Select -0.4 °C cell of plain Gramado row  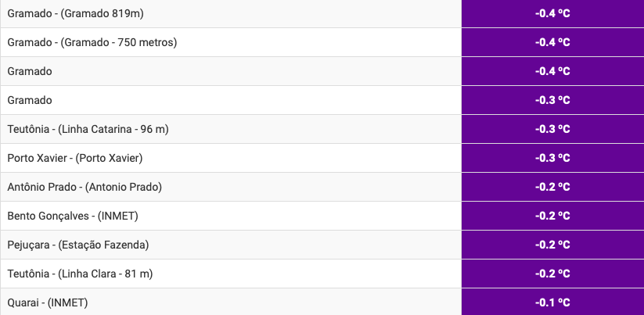pos(552,71)
